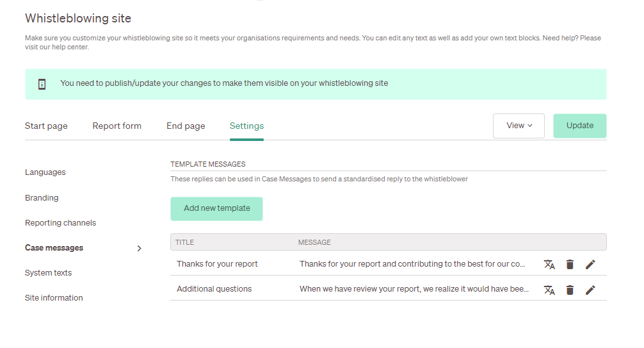This screenshot has height=348, width=644.
Task: Switch to the Start page tab
Action: 46,126
